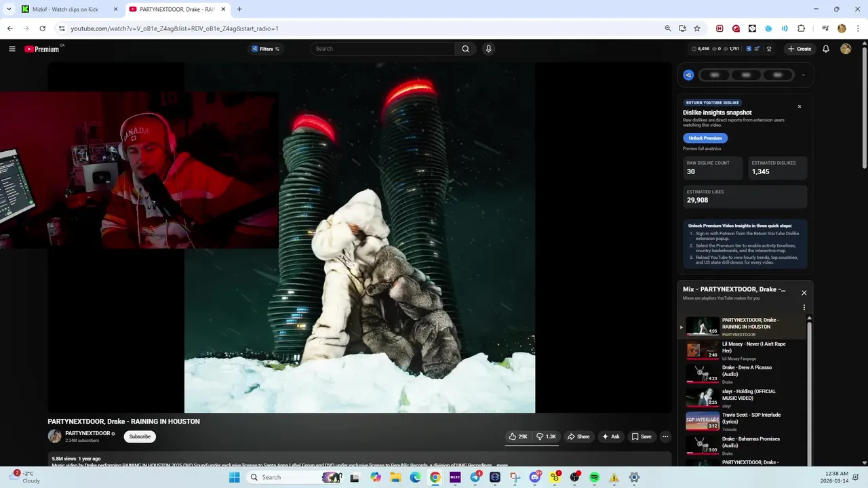Click the video player to pause
868x488 pixels.
(359, 237)
